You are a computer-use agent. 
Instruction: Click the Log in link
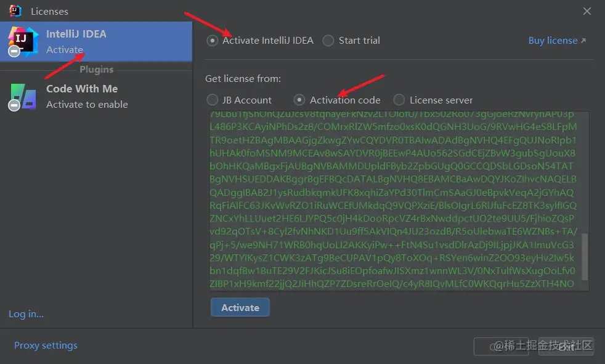pyautogui.click(x=26, y=313)
